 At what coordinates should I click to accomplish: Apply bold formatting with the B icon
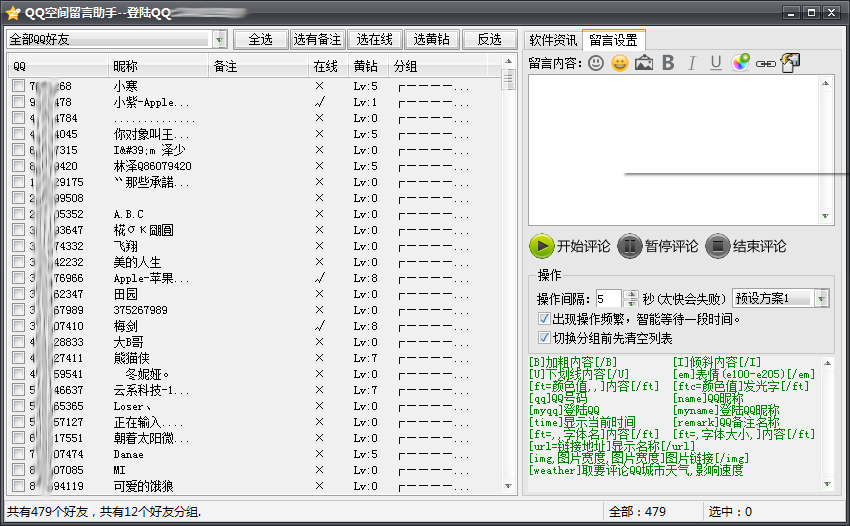(x=668, y=63)
